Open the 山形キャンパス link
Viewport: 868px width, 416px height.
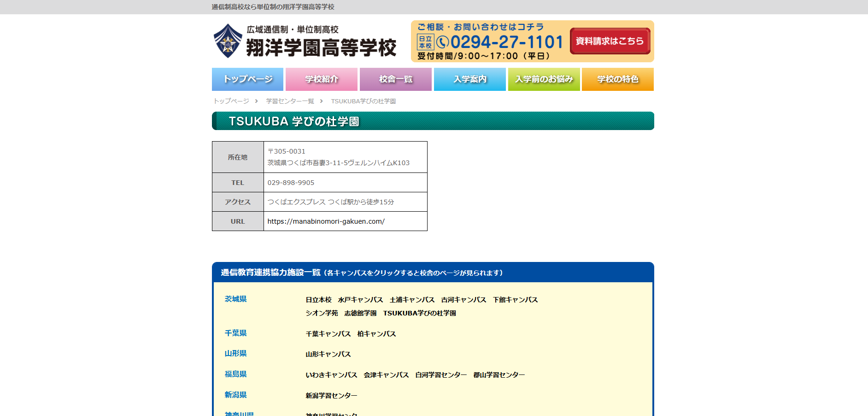click(x=328, y=354)
